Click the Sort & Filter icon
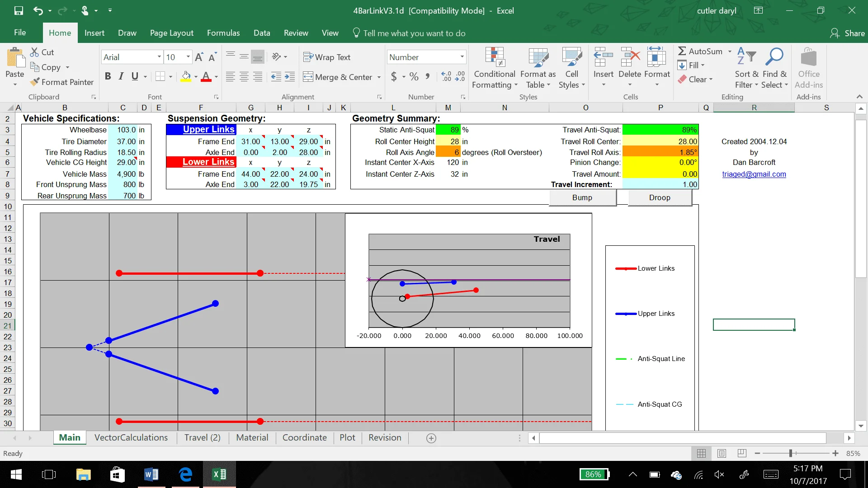 746,57
